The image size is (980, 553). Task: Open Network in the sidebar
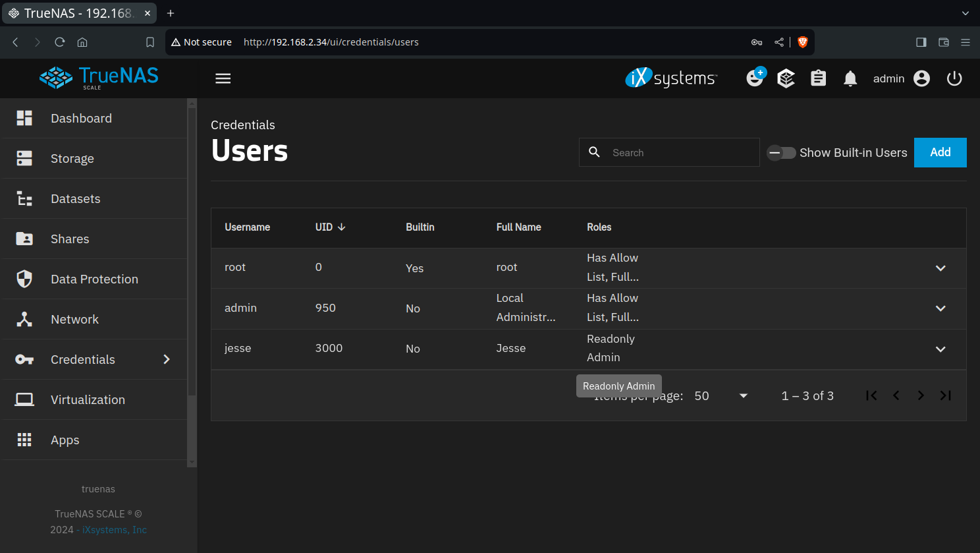[95, 319]
